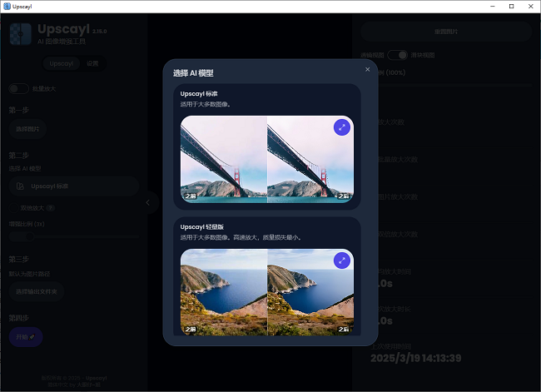Click the 双倍放大 help question mark

(x=51, y=208)
